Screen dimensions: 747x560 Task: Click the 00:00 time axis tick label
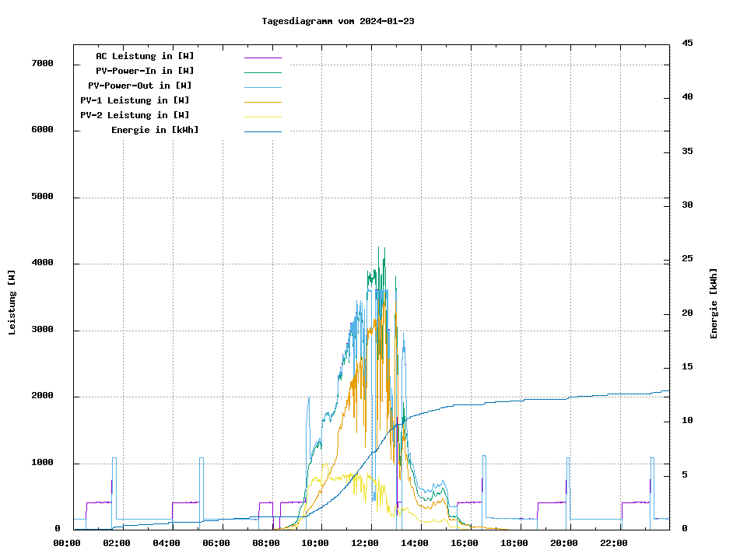coord(68,543)
